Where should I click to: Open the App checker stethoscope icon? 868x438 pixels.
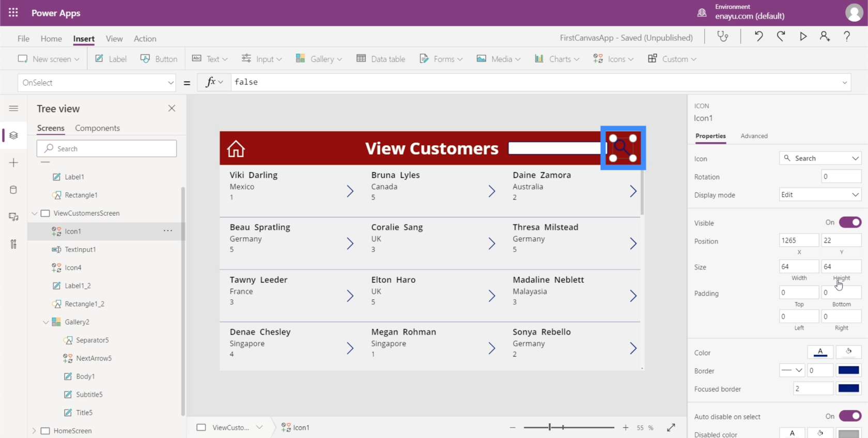pos(723,36)
